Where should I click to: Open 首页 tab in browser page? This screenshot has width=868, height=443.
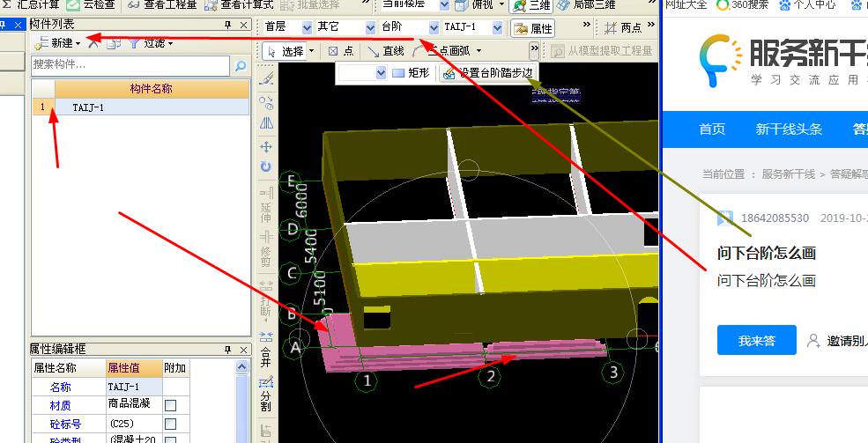pyautogui.click(x=712, y=129)
